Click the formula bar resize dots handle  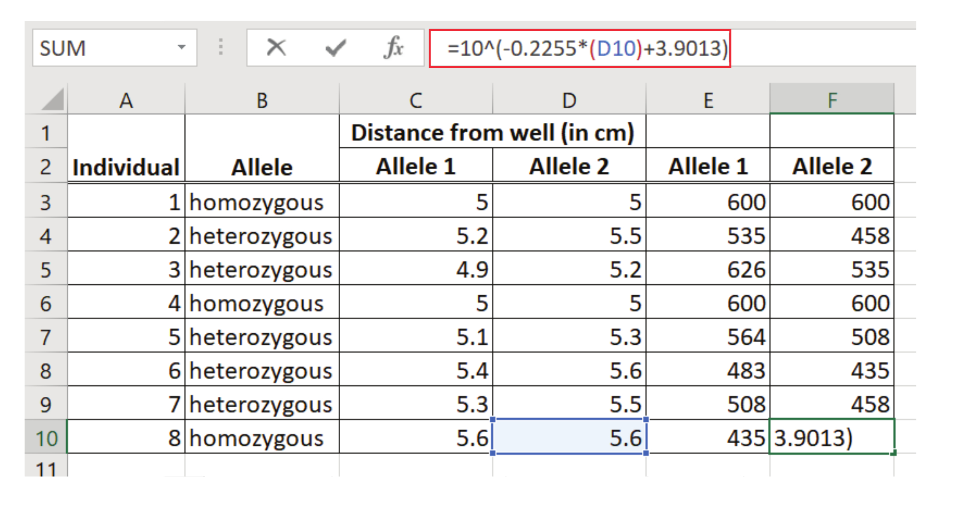click(221, 48)
